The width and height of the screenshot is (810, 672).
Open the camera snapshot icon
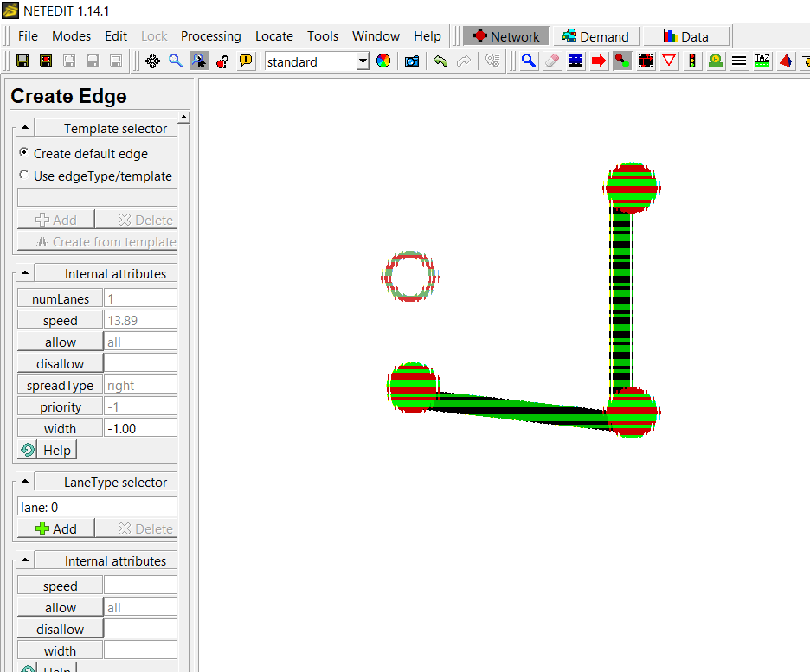click(412, 61)
